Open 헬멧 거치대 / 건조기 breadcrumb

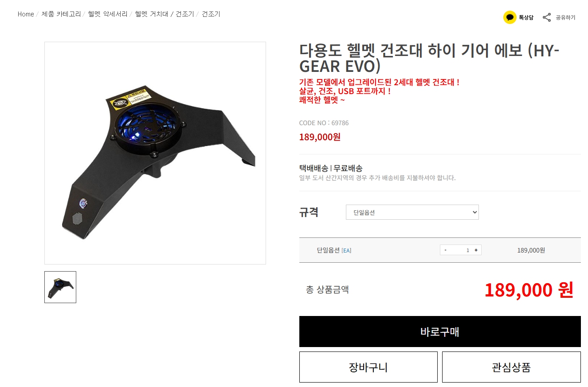coord(165,14)
